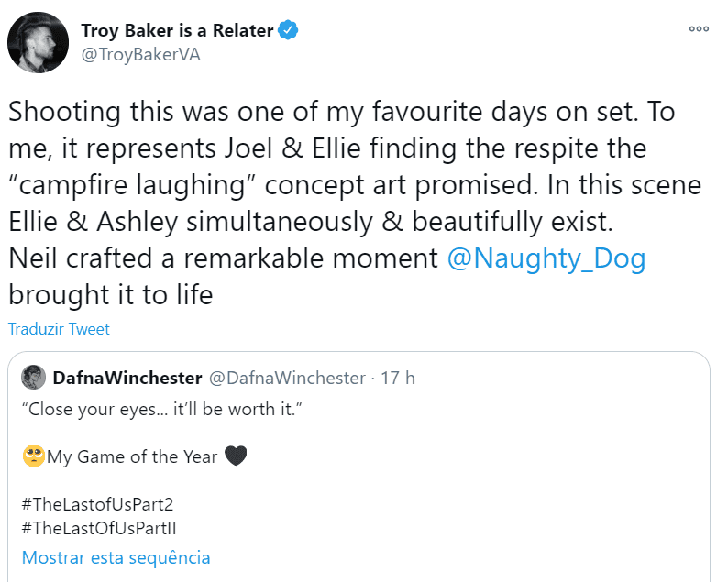
Task: Click Troy Baker's profile avatar
Action: [39, 43]
